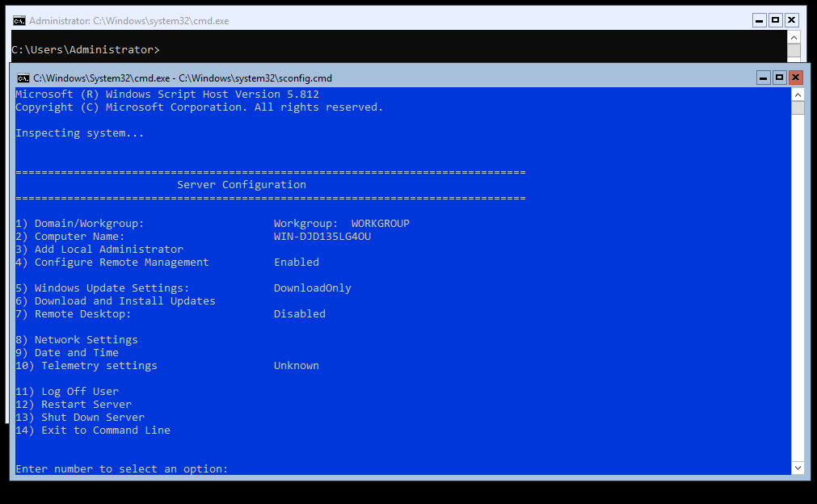Screen dimensions: 817x504
Task: Click '2) Computer Name:' line
Action: pyautogui.click(x=69, y=237)
